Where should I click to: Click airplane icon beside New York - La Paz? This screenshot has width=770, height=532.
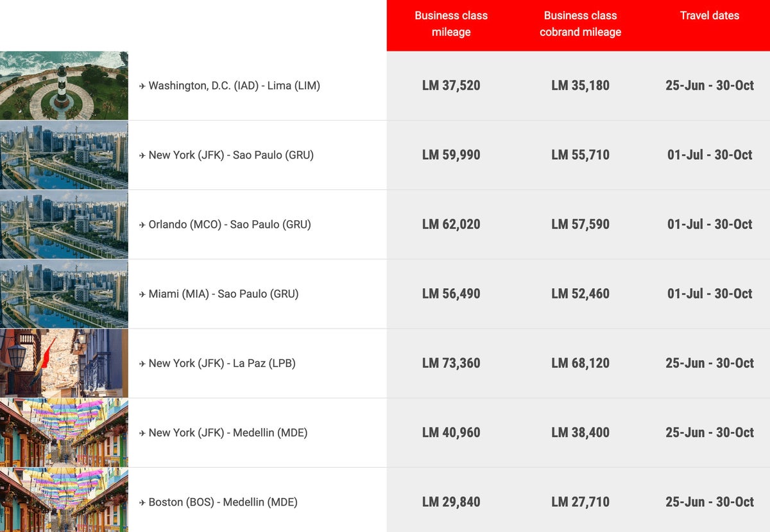[142, 363]
